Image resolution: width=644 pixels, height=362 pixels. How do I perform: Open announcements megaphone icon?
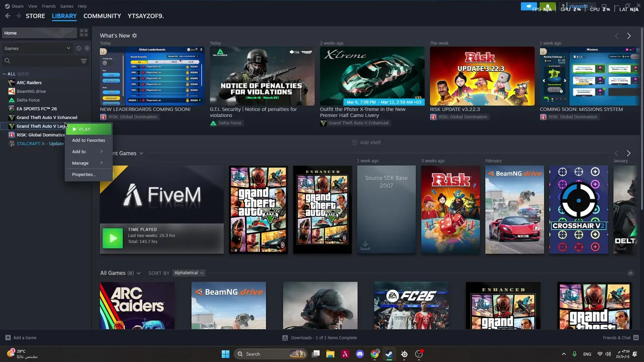pos(529,7)
